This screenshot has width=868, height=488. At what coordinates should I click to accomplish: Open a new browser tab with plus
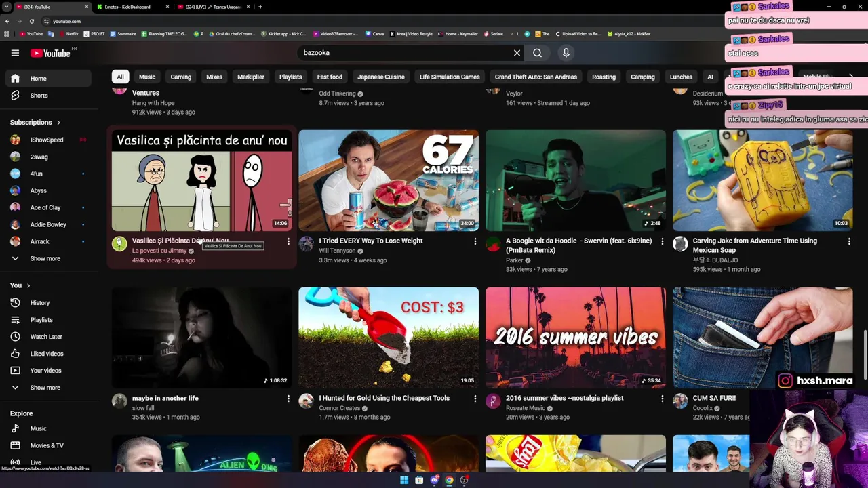pos(260,7)
